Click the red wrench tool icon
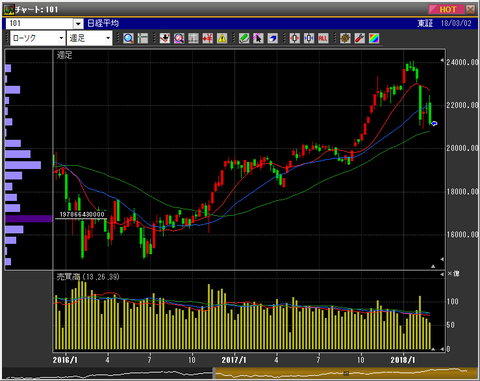Viewport: 480px width, 381px height. tap(360, 38)
